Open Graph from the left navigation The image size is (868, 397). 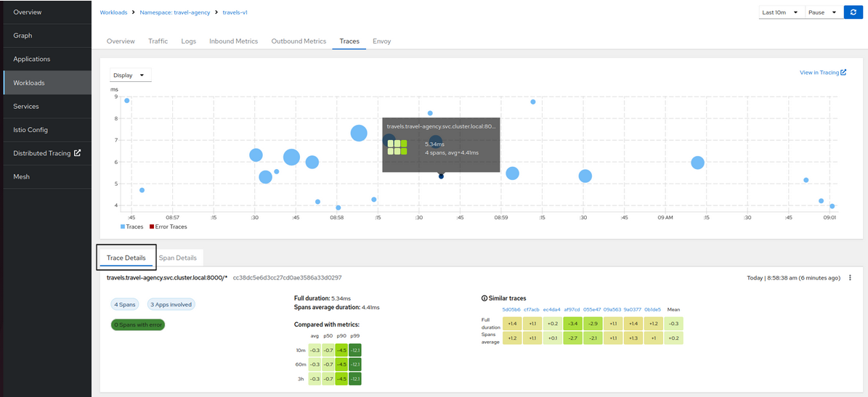click(x=23, y=36)
